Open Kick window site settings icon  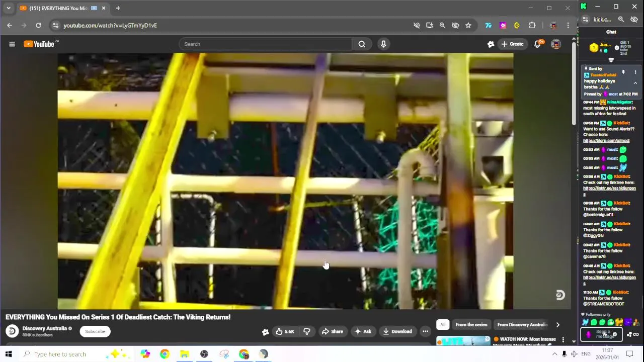coord(585,20)
